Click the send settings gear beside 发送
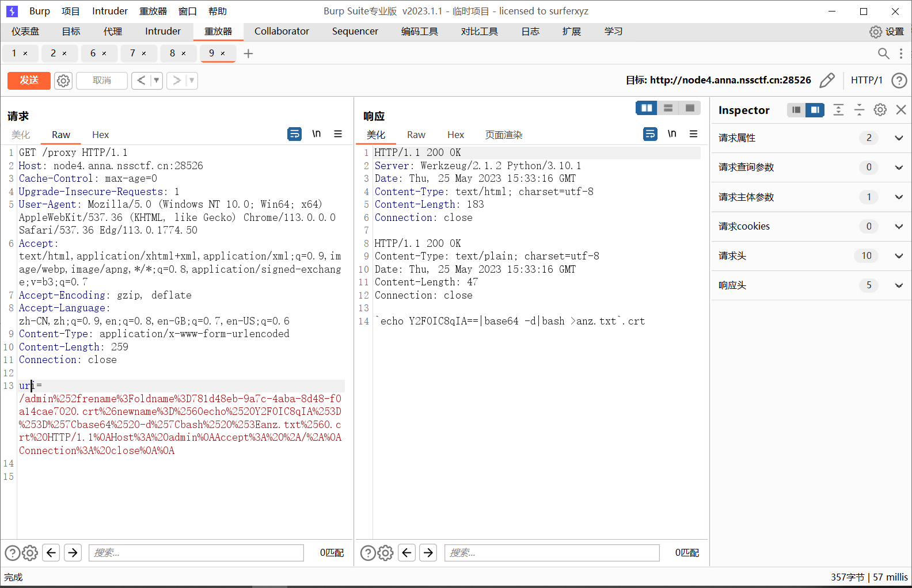The height and width of the screenshot is (588, 912). (x=63, y=81)
